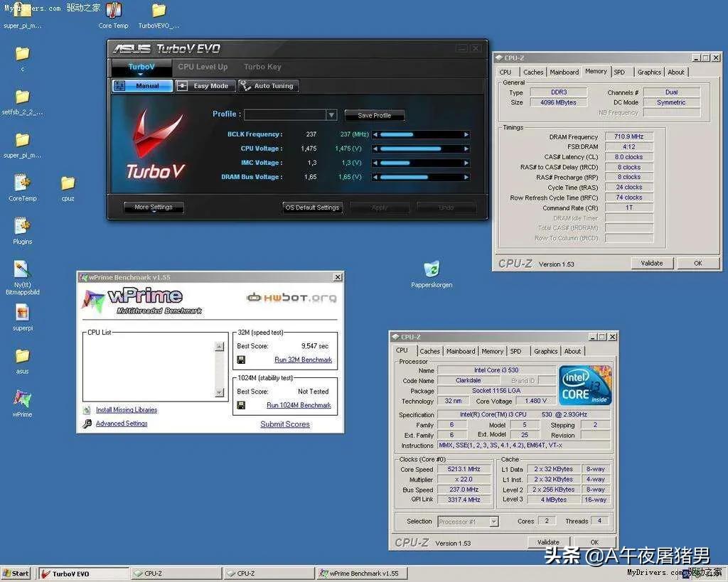Open the Papperskorgen recycle bin

[432, 269]
